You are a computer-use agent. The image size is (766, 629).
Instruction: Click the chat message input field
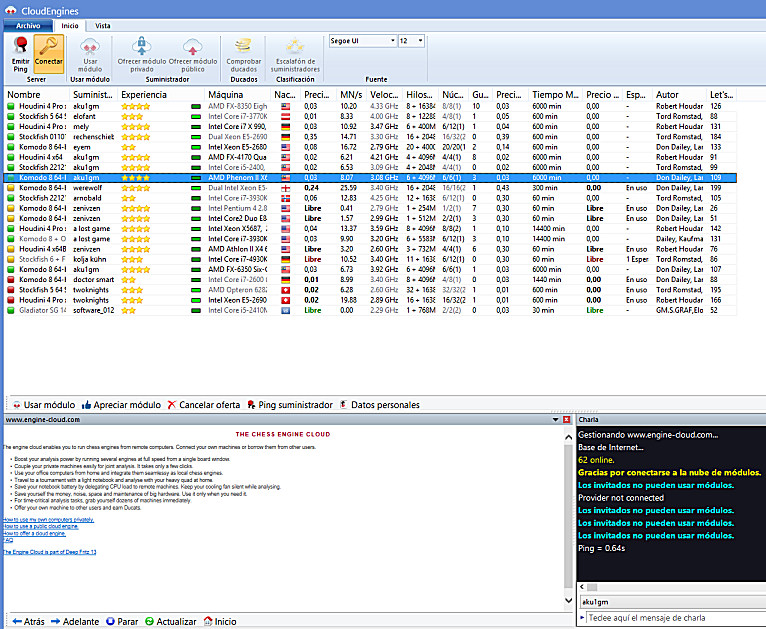pyautogui.click(x=675, y=618)
